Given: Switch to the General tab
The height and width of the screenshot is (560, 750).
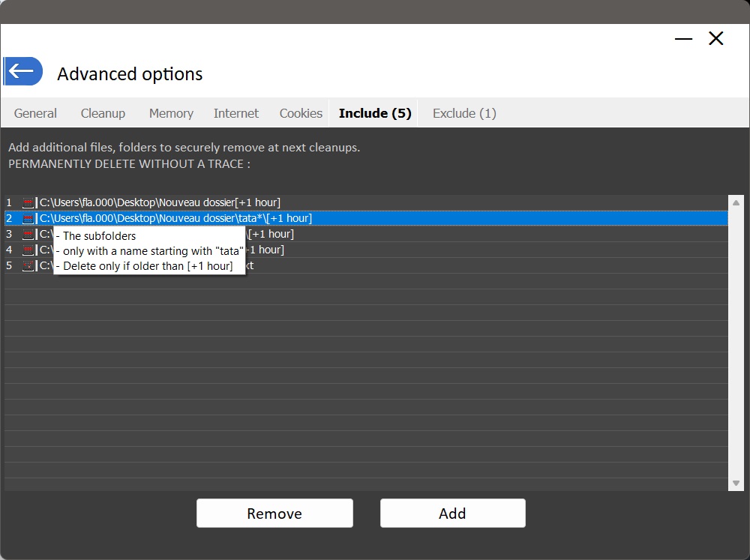Looking at the screenshot, I should [x=35, y=113].
